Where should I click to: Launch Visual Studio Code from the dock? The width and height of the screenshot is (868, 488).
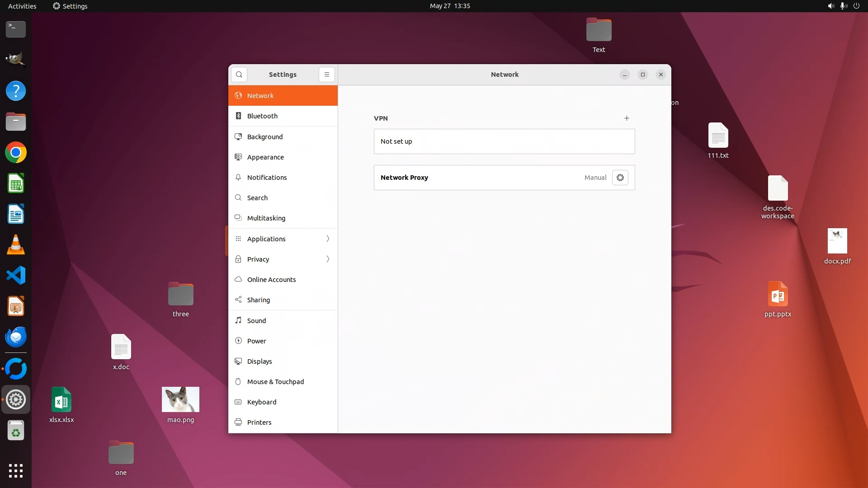click(x=16, y=275)
